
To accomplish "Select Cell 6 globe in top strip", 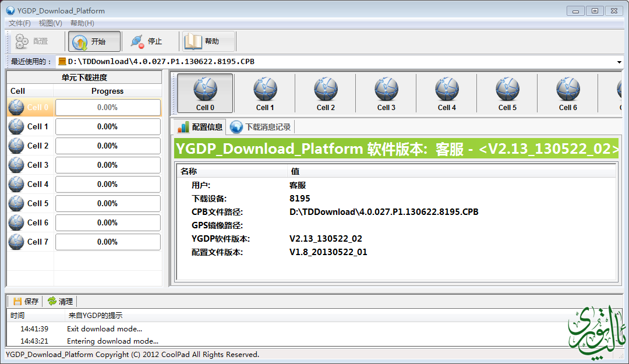I will point(568,93).
